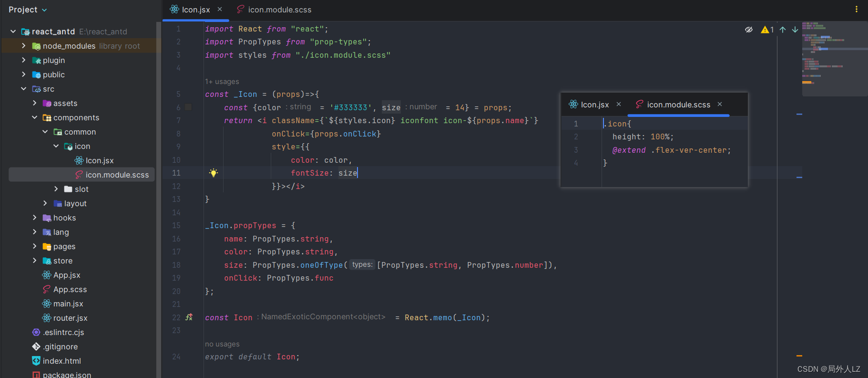Collapse the components folder
Image resolution: width=868 pixels, height=378 pixels.
click(x=34, y=117)
